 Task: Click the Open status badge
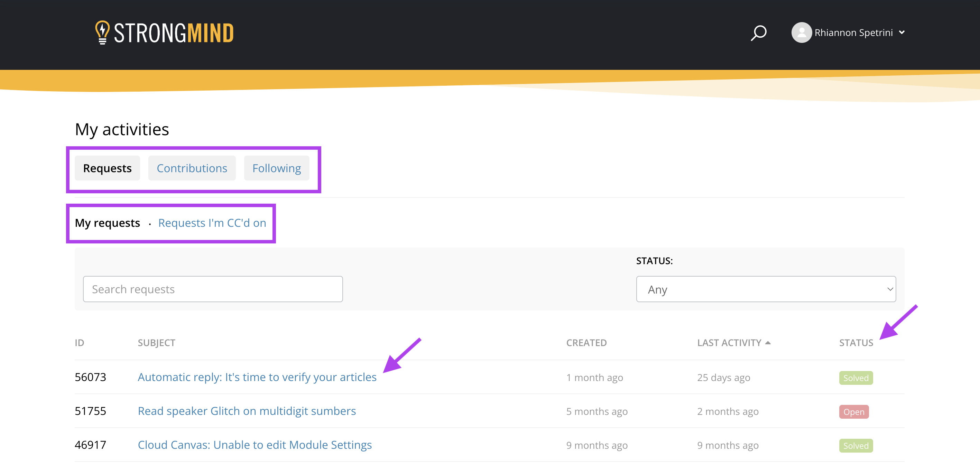click(854, 412)
